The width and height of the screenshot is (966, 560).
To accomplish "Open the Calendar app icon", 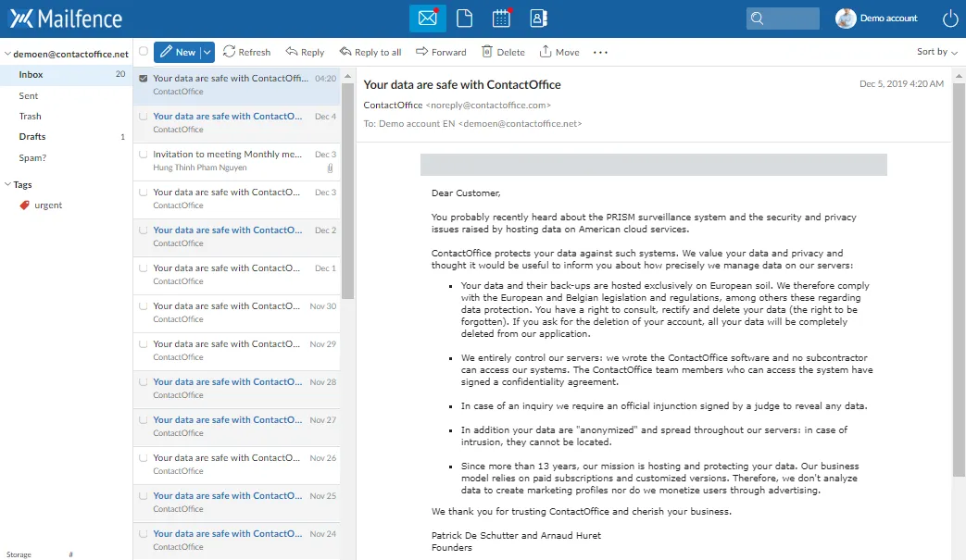I will click(501, 19).
